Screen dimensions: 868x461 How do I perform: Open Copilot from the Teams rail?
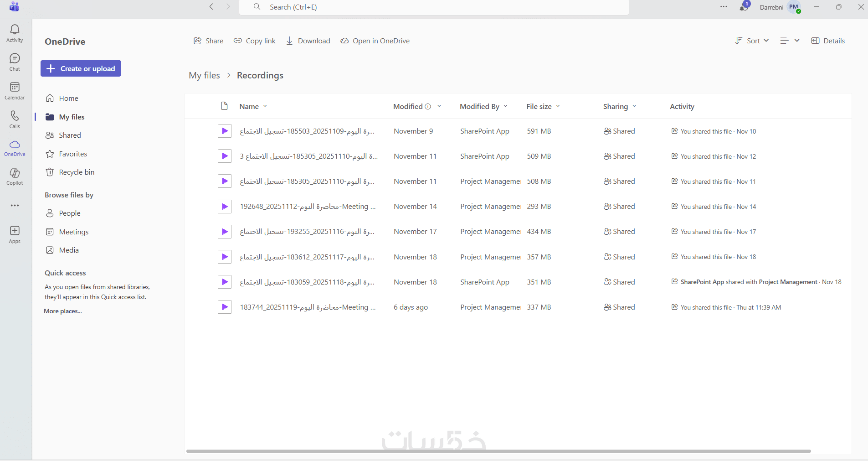point(15,176)
